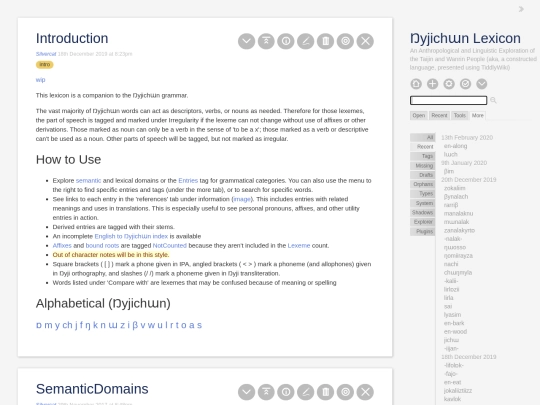Image resolution: width=540 pixels, height=405 pixels.
Task: Save the wiki with the checkmark icon
Action: click(465, 84)
